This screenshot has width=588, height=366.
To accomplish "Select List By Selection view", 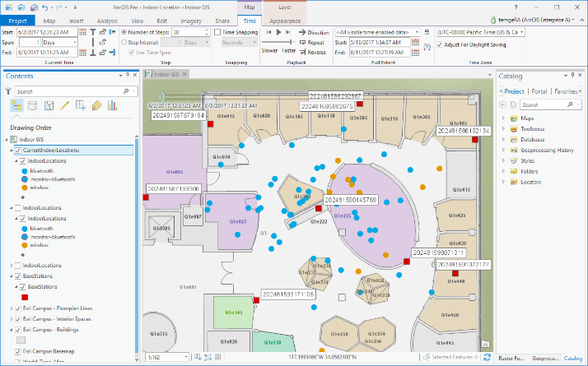I will click(x=49, y=105).
